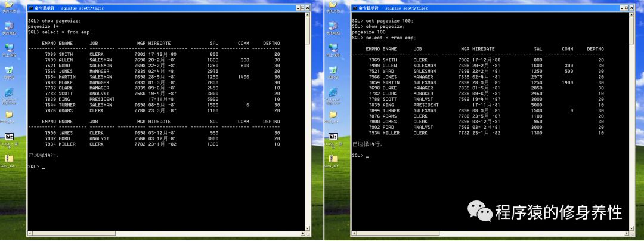Click the horizontal scrollbar thumb in the pagesize 14 window
This screenshot has height=241, width=644.
[73, 234]
